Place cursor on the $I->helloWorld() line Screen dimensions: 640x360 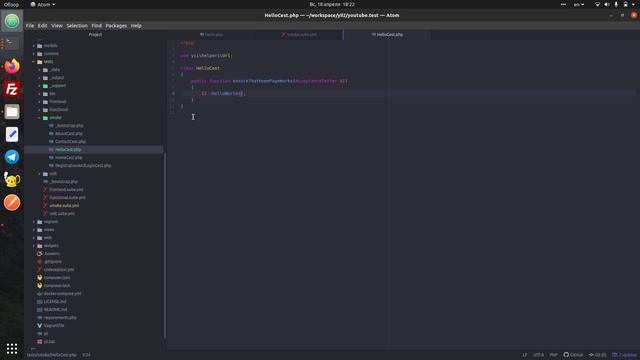(x=223, y=93)
